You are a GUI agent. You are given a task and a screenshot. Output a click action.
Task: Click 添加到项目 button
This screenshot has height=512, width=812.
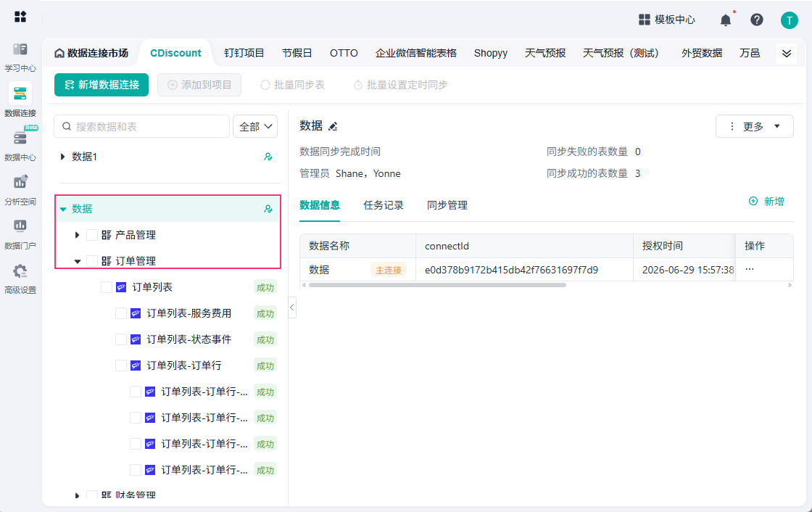coord(199,85)
